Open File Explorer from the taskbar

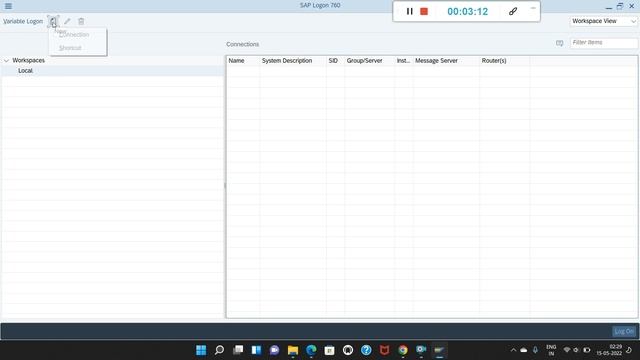click(x=293, y=350)
